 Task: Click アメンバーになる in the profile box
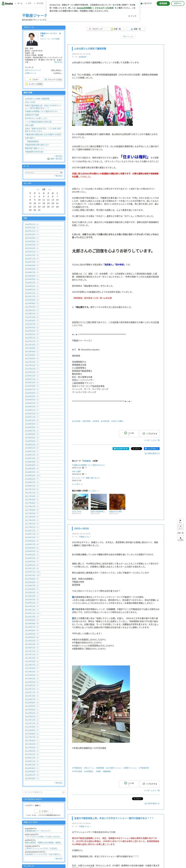coord(53,80)
